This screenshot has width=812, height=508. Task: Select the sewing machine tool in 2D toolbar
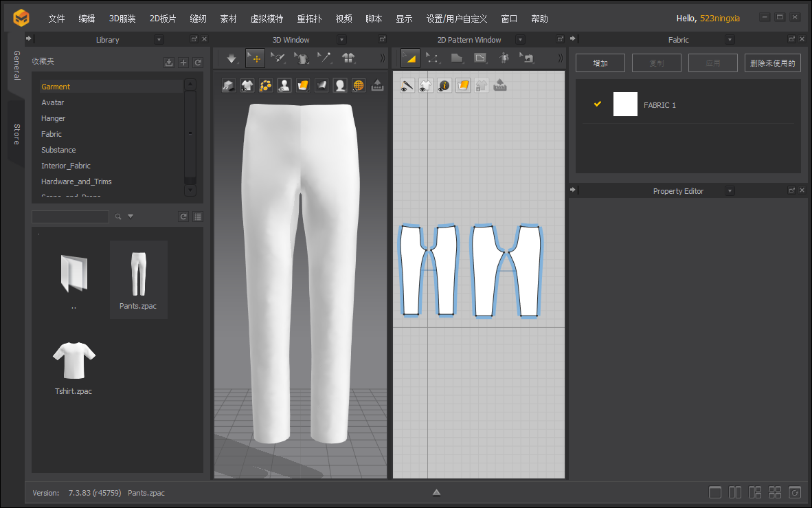point(527,58)
